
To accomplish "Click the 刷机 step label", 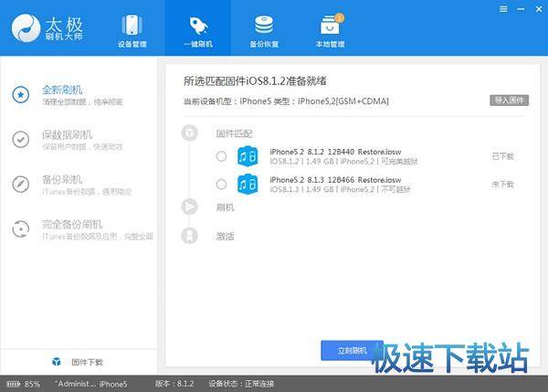I will pos(225,207).
